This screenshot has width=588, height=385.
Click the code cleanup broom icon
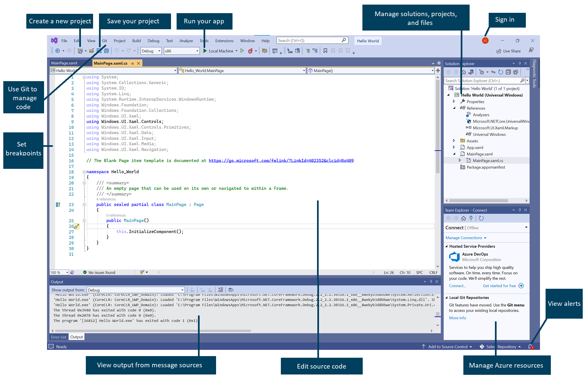(142, 272)
